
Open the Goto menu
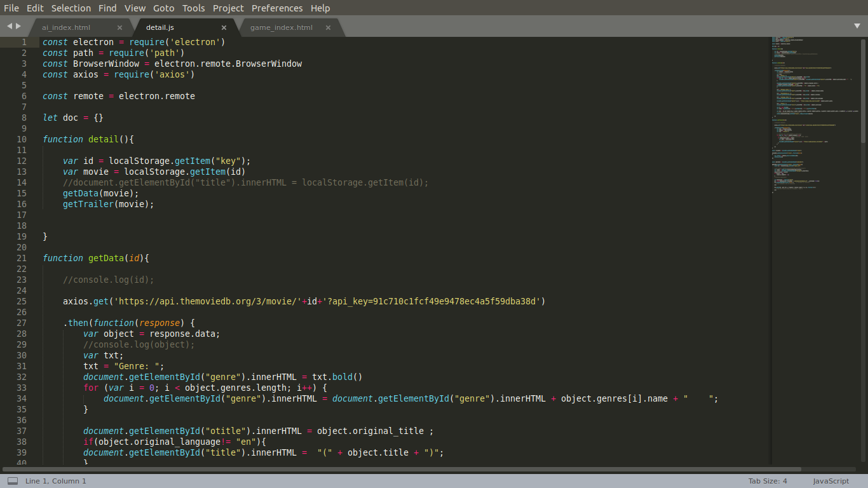point(164,8)
